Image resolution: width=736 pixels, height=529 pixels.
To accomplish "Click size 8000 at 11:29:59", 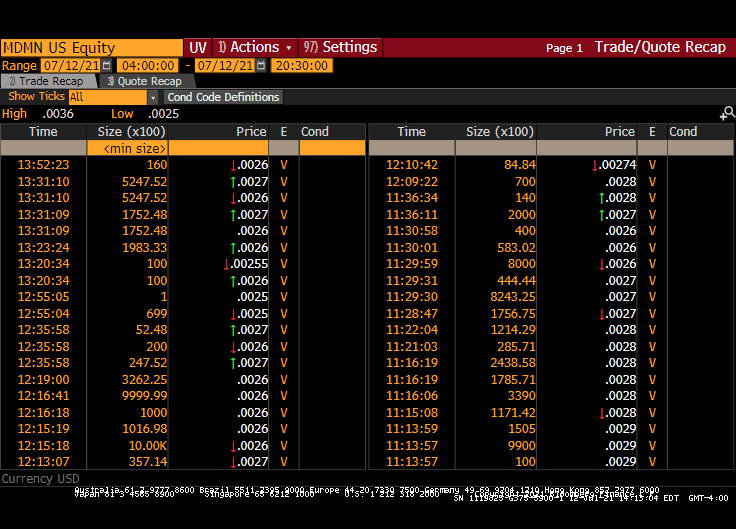I will pos(521,264).
